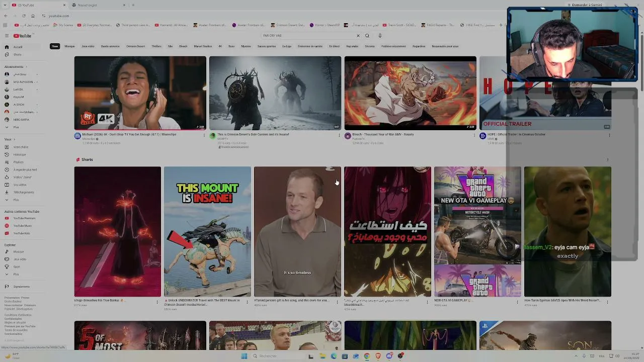Clear the FAR CRY VAS search text

click(358, 36)
